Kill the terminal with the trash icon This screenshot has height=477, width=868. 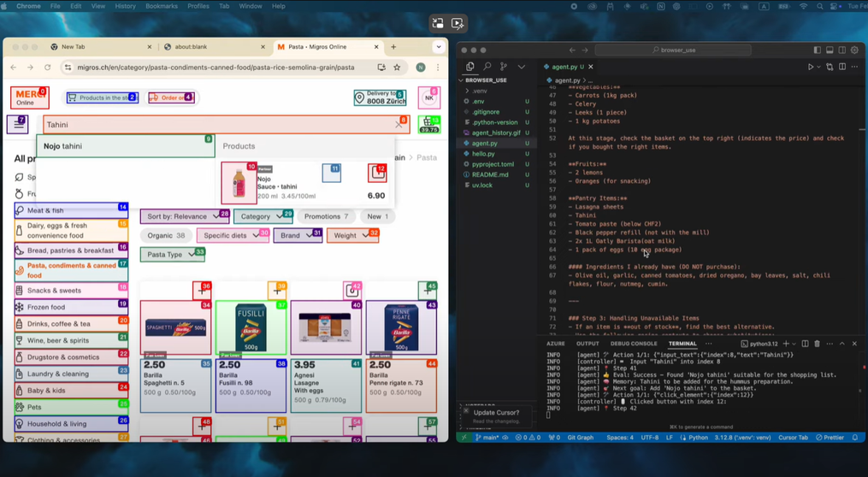coord(817,344)
